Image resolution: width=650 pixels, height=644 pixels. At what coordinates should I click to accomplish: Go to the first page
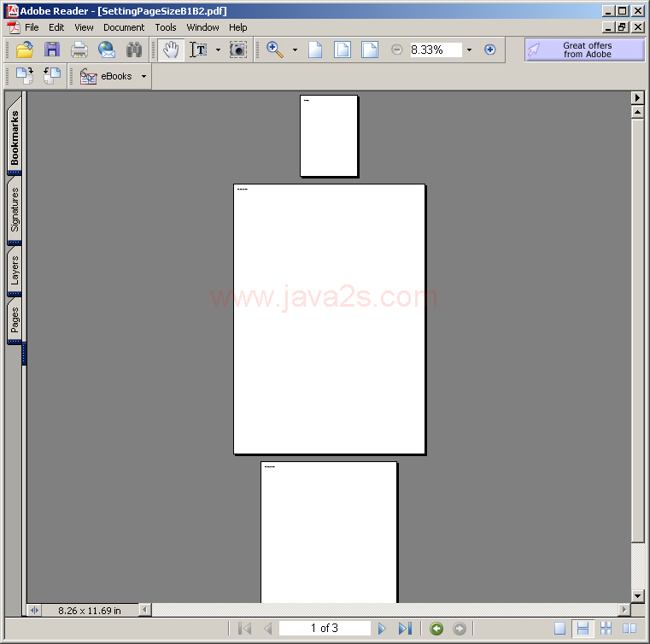[245, 629]
